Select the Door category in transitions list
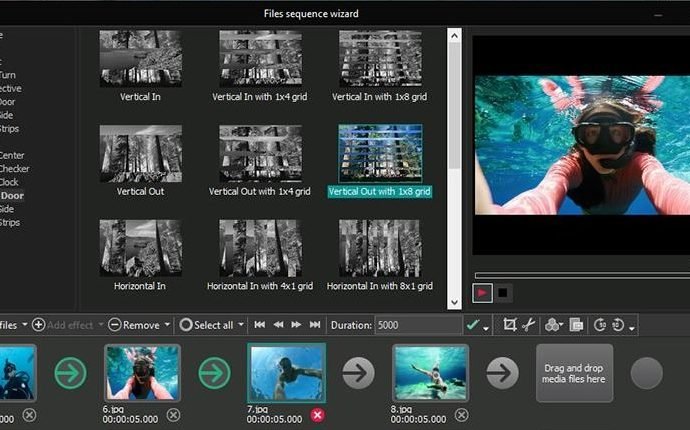This screenshot has width=690, height=430. [x=12, y=195]
